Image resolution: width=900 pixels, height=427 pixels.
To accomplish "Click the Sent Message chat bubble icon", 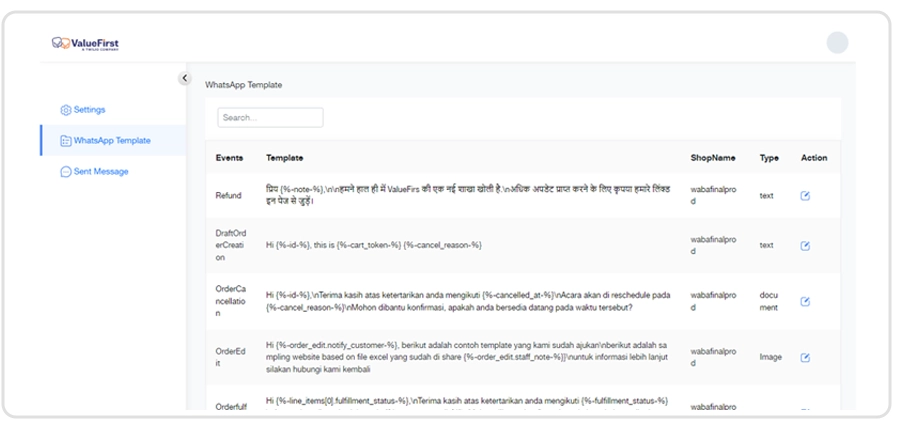I will 66,172.
